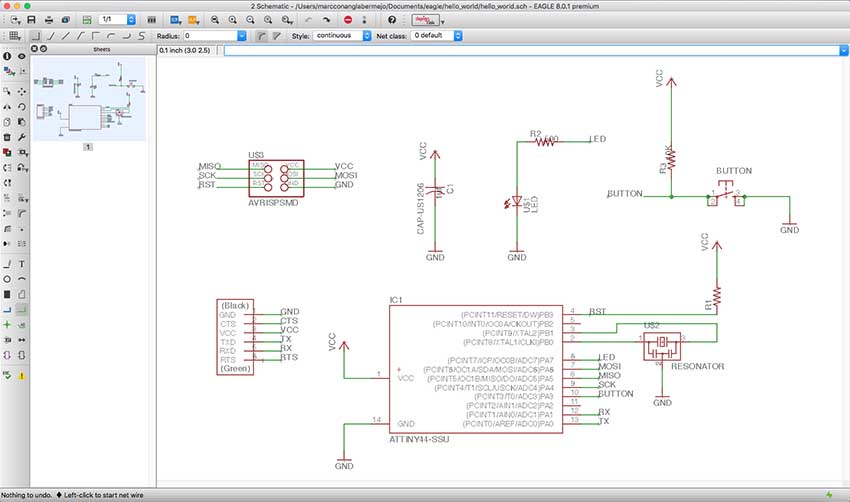Screen dimensions: 850x502
Task: Click the Sheets panel header
Action: pos(101,49)
